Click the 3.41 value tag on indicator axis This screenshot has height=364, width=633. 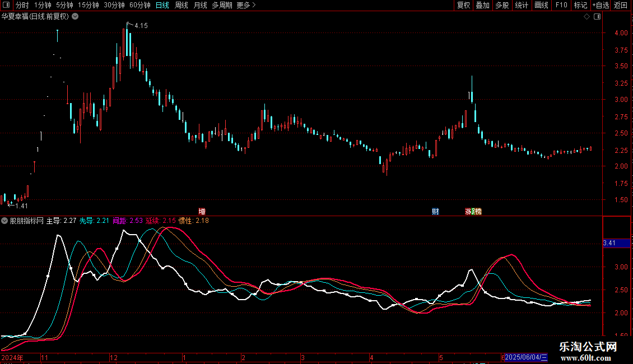point(616,243)
